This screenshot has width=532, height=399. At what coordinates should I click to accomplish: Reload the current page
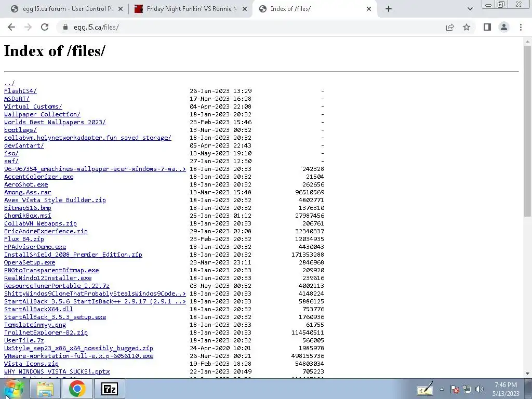tap(45, 27)
